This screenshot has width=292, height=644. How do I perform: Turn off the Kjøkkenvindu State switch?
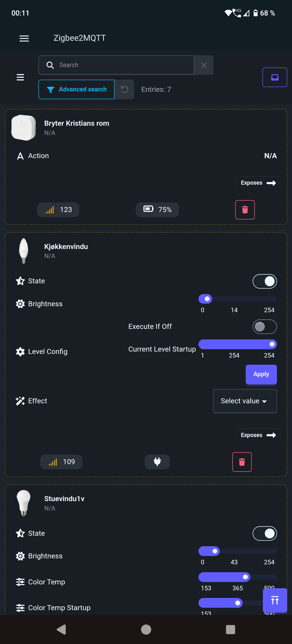click(x=265, y=281)
